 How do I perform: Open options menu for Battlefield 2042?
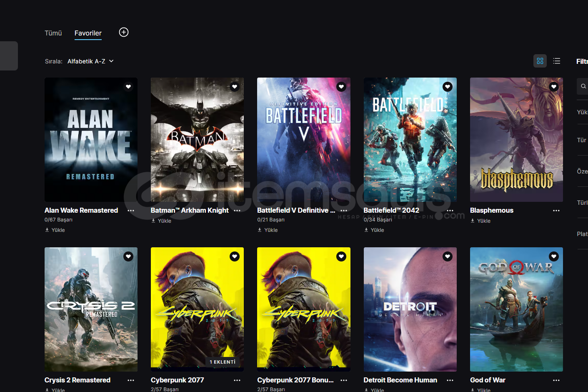pyautogui.click(x=450, y=211)
